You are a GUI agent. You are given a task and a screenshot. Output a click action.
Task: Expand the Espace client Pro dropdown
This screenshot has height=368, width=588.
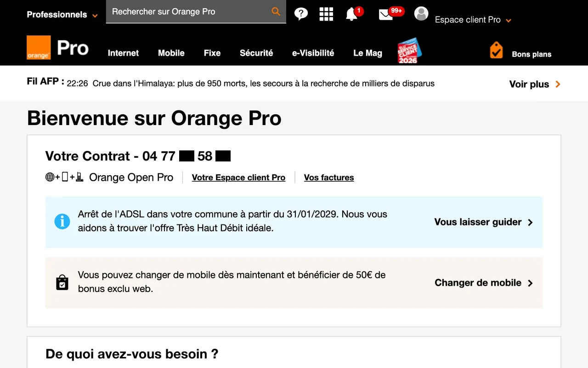509,21
